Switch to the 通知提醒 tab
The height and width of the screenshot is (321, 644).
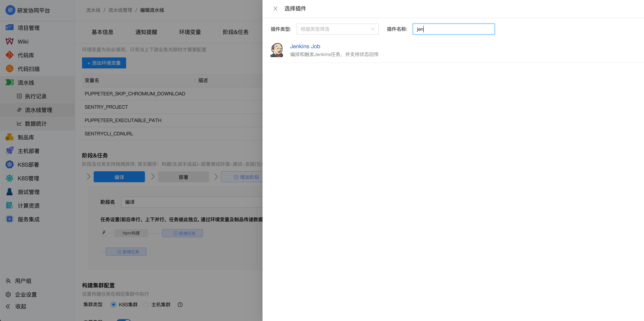[146, 32]
